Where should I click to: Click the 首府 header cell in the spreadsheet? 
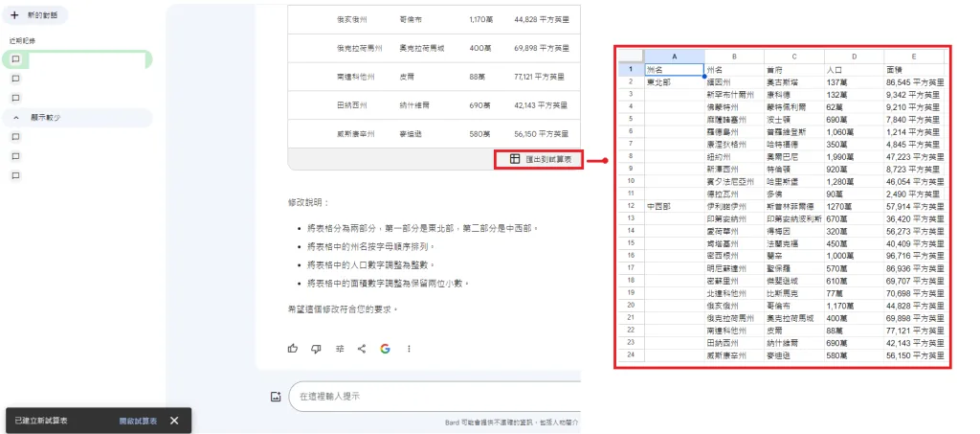click(793, 69)
